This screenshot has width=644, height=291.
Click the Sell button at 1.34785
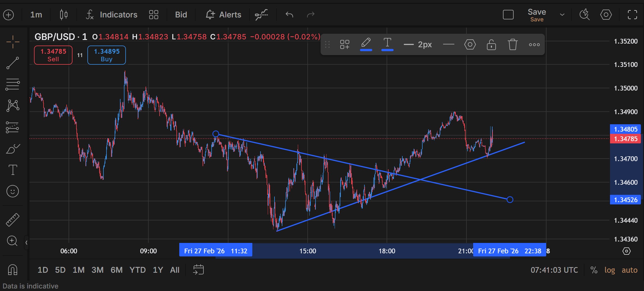pos(53,55)
